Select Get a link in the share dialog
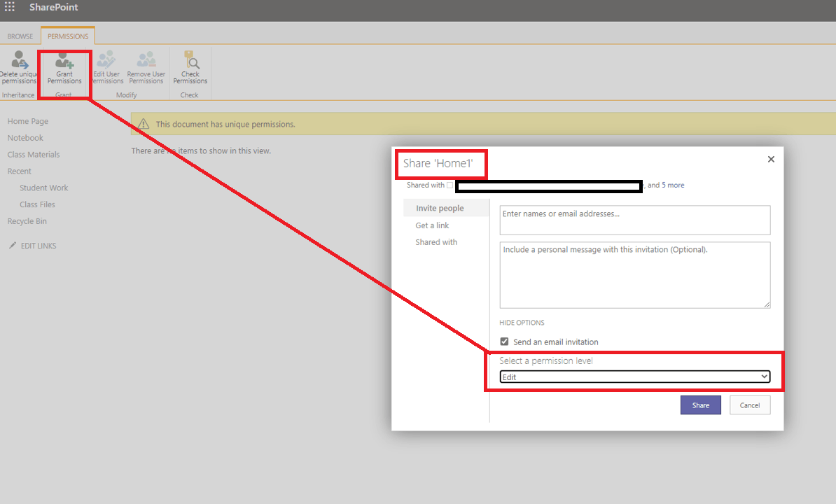This screenshot has width=836, height=504. (x=433, y=225)
